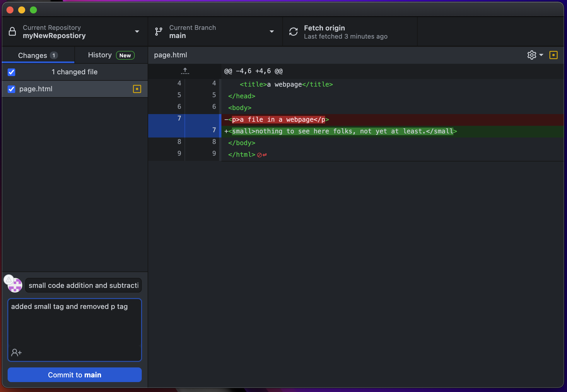Open the Current Branch dropdown

click(x=215, y=32)
